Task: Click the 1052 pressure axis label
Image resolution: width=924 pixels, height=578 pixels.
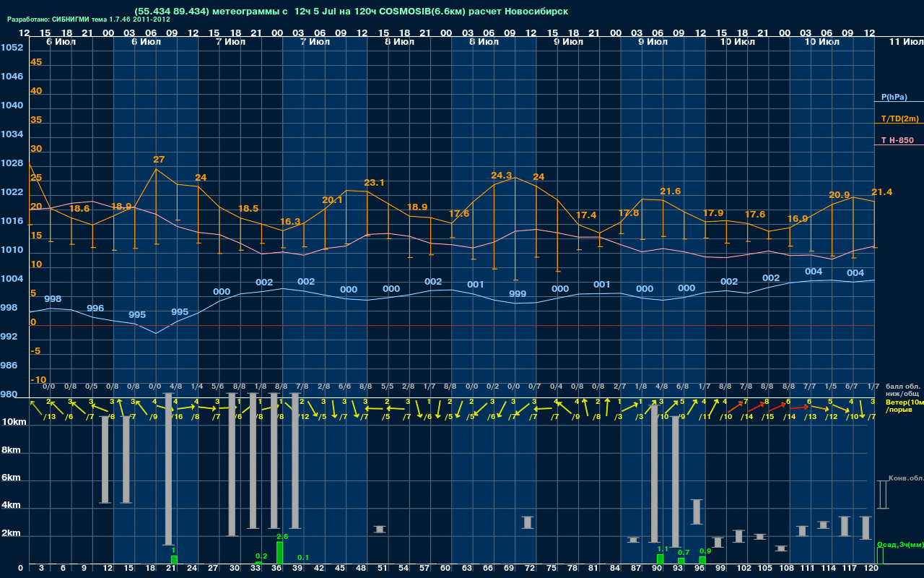Action: click(x=12, y=48)
